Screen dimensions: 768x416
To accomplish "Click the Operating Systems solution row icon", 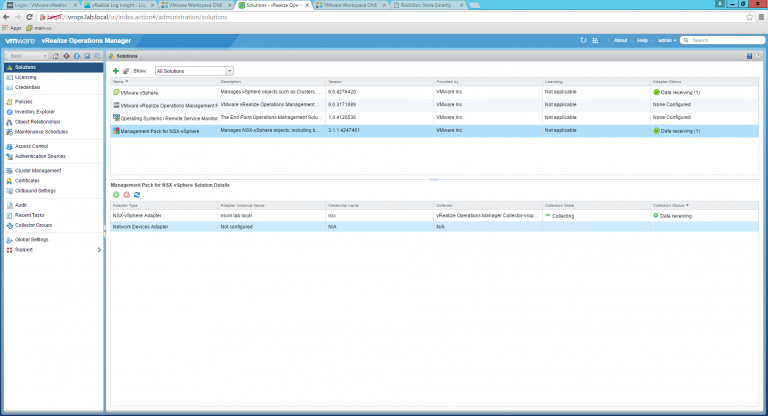I will pyautogui.click(x=116, y=118).
